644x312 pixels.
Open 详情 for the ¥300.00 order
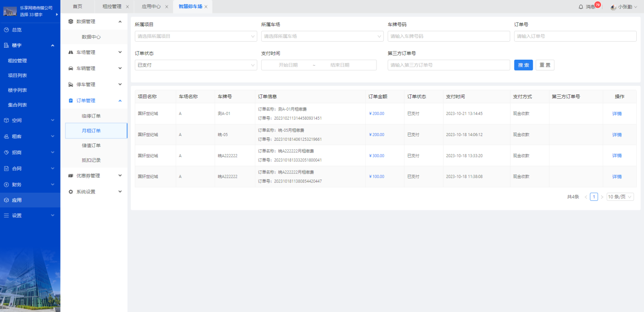617,156
